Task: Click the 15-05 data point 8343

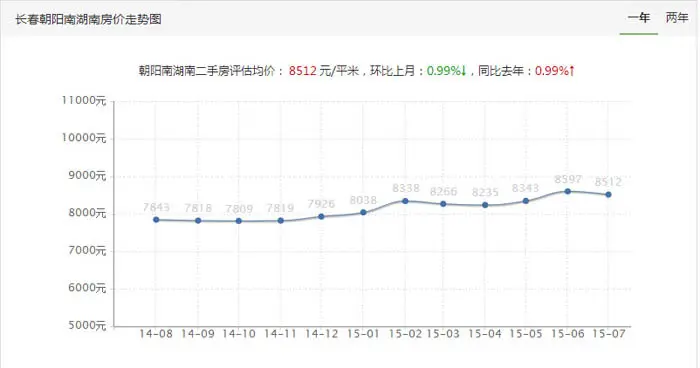Action: [526, 201]
